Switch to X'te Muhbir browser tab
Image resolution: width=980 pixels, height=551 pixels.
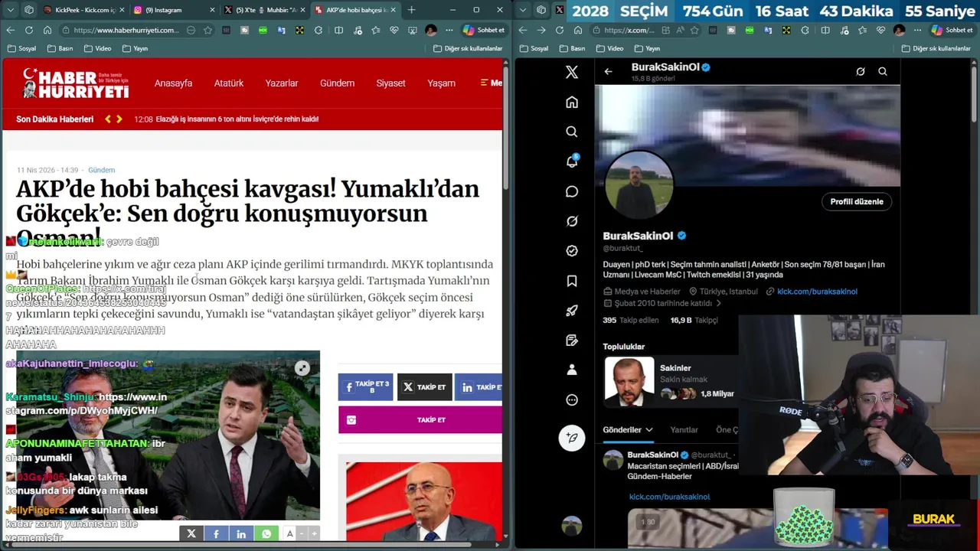264,10
